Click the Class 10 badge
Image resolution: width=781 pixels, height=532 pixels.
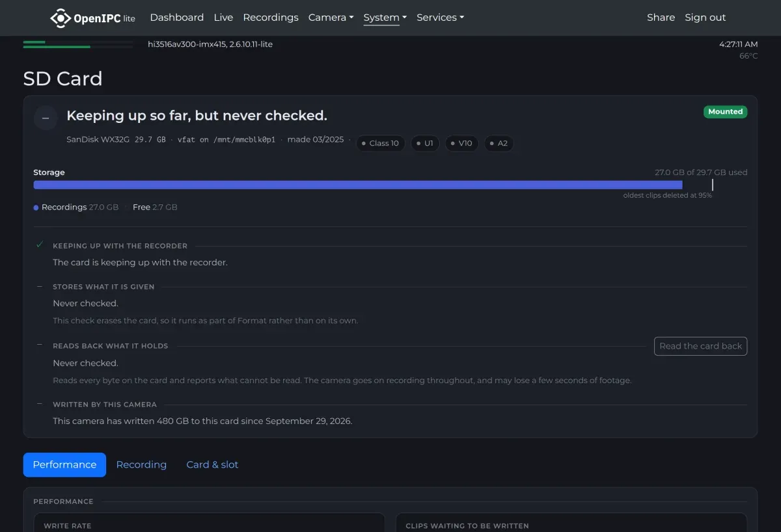(x=380, y=143)
